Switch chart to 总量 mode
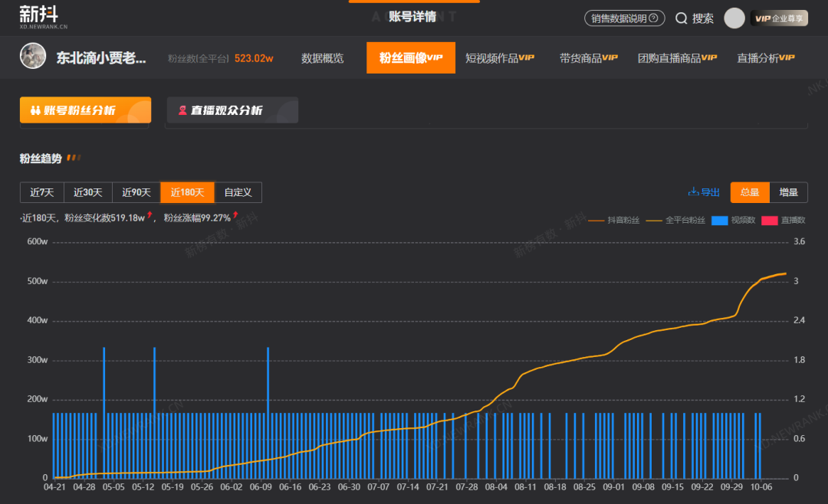The width and height of the screenshot is (828, 504). pyautogui.click(x=749, y=192)
